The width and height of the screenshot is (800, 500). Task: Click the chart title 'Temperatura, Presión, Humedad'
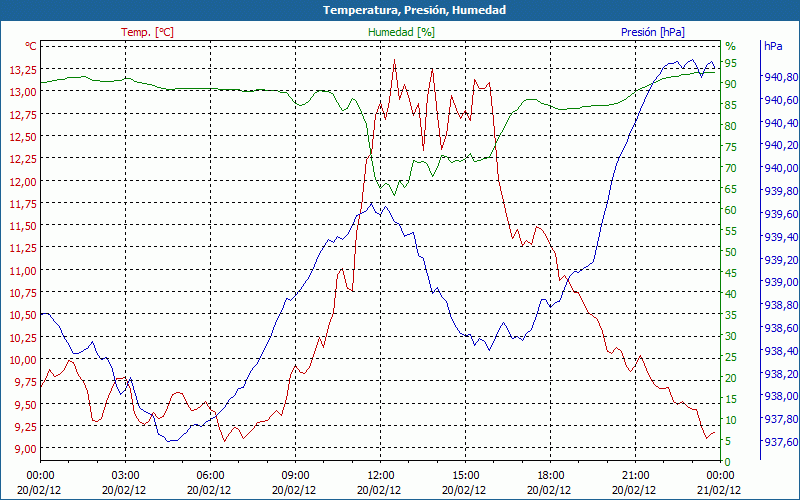point(414,10)
